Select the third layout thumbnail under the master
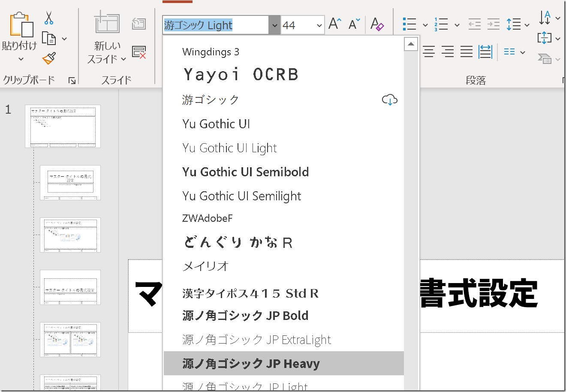566x392 pixels. (70, 287)
